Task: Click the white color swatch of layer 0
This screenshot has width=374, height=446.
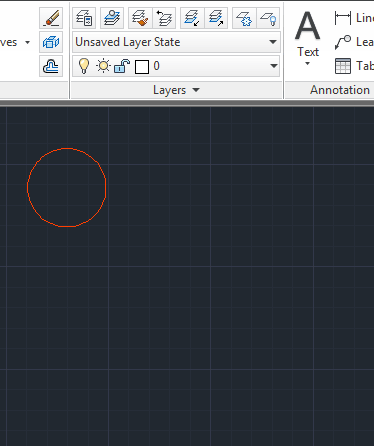Action: (x=142, y=67)
